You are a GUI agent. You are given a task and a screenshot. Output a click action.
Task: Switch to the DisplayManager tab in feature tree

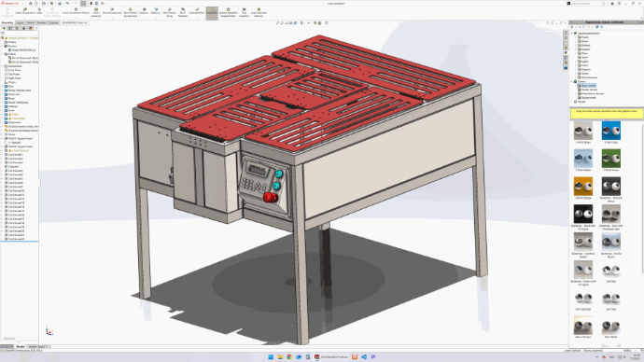31,28
